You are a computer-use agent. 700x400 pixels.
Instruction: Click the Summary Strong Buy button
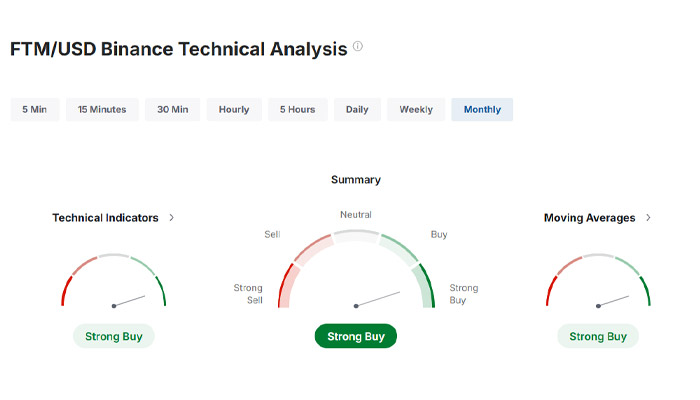click(x=356, y=337)
